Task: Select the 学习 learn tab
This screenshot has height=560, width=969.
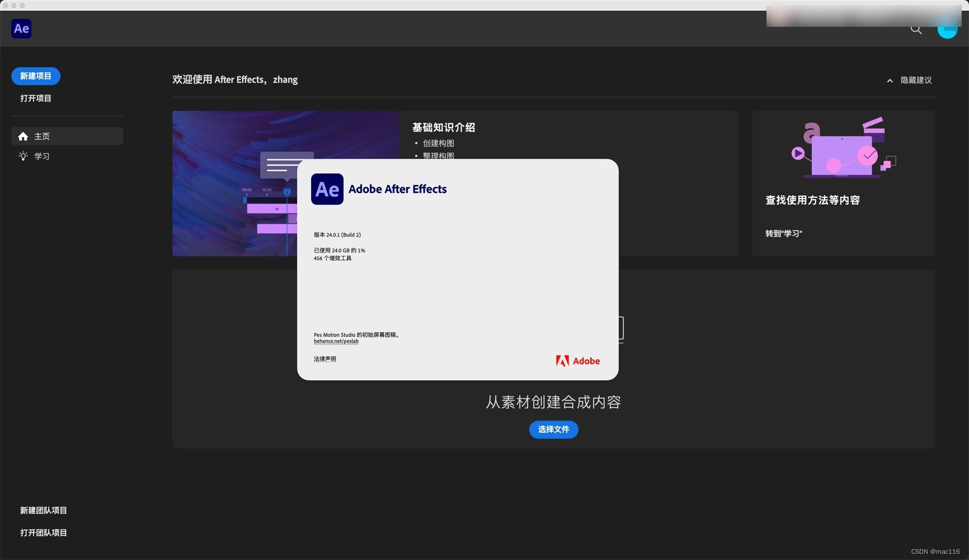Action: pos(67,156)
